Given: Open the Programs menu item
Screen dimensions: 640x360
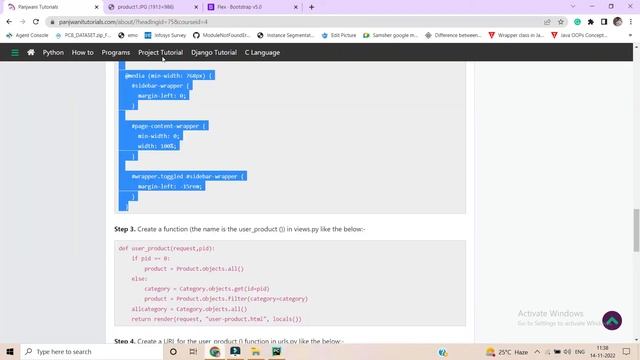Looking at the screenshot, I should click(116, 53).
